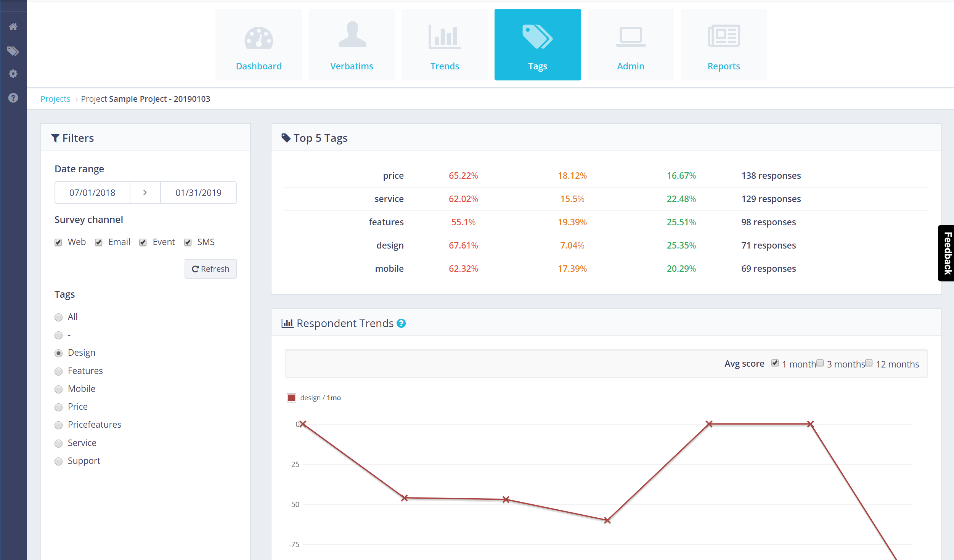954x560 pixels.
Task: Select the Price tag radio button
Action: click(x=58, y=407)
